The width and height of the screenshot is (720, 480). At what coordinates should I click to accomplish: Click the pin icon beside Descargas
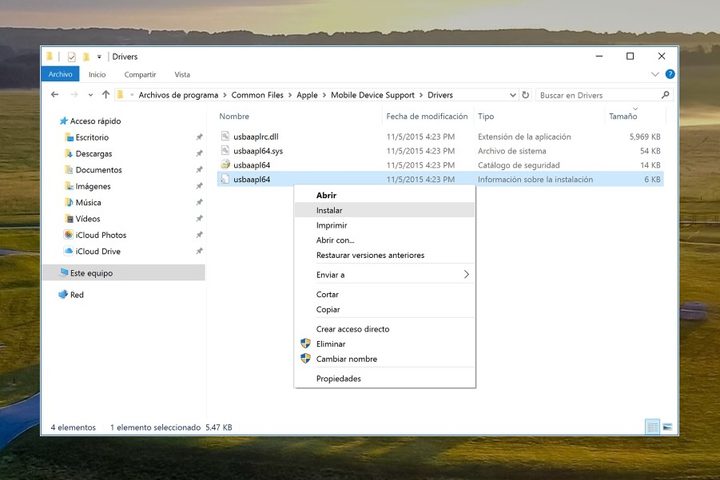pyautogui.click(x=199, y=153)
